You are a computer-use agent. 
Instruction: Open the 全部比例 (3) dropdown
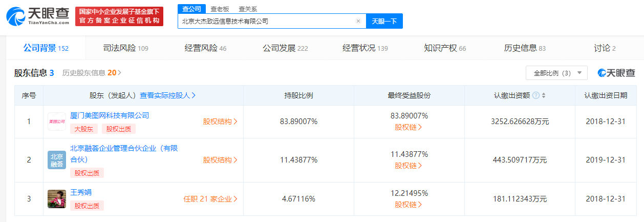point(556,73)
